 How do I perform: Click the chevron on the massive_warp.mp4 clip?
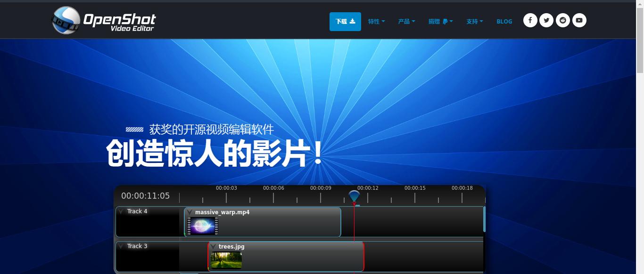[x=190, y=212]
